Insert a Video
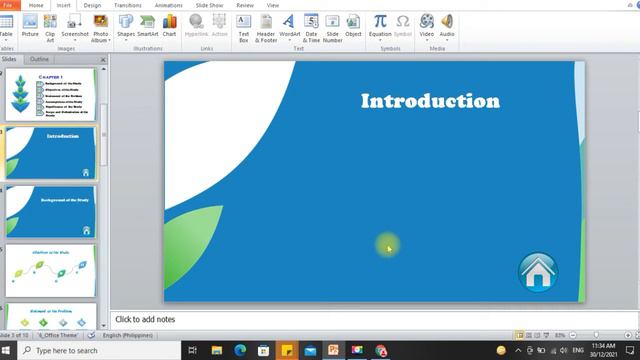This screenshot has width=640, height=360. 427,27
